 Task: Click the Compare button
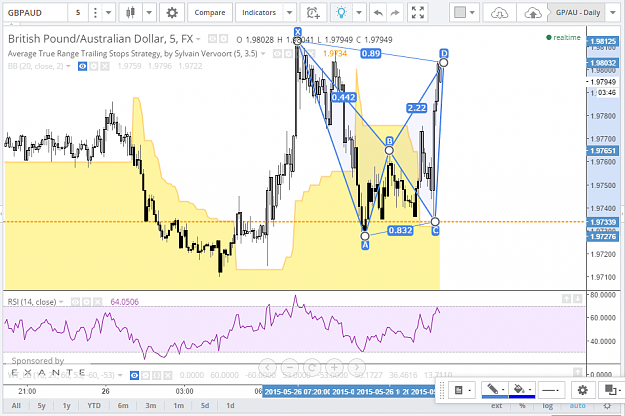click(x=210, y=13)
